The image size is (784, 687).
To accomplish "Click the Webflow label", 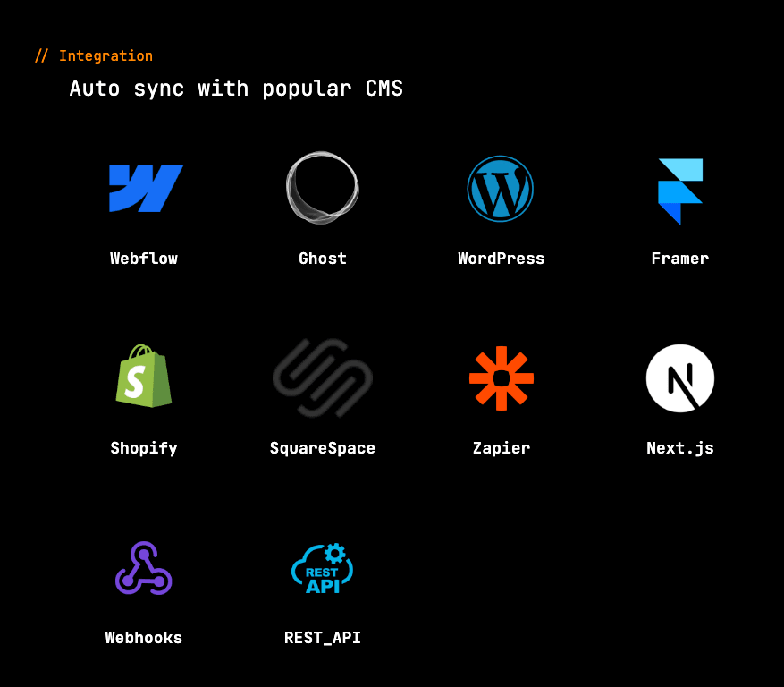I will 144,259.
